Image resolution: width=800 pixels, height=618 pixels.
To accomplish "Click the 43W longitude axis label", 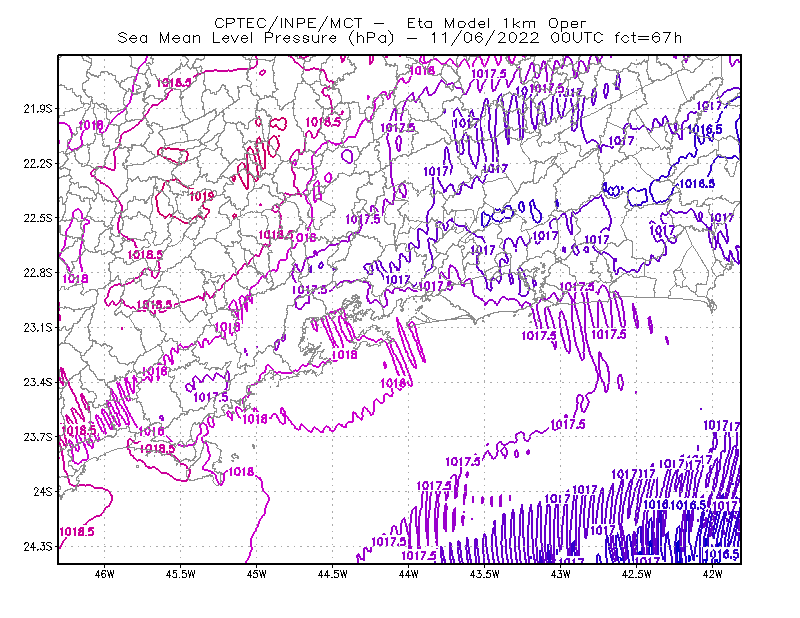I will tap(561, 574).
